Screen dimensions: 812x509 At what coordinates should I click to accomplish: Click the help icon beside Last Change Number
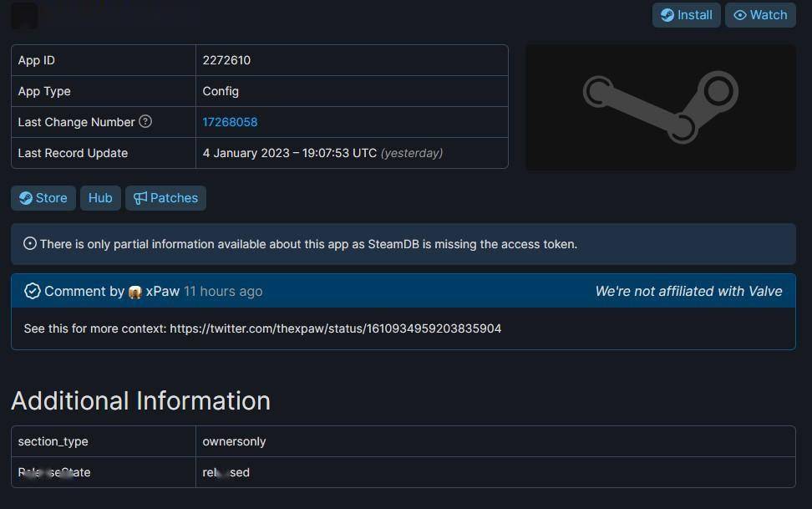(145, 121)
